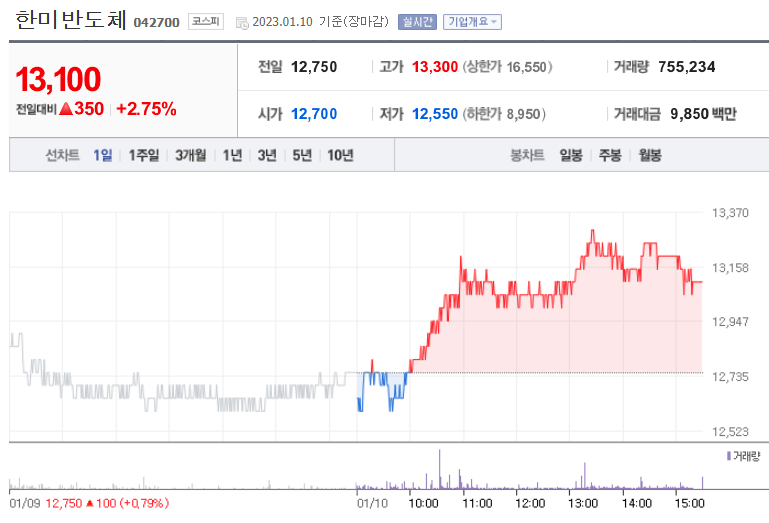Click the +2.75% change value
This screenshot has width=769, height=523.
(x=146, y=109)
